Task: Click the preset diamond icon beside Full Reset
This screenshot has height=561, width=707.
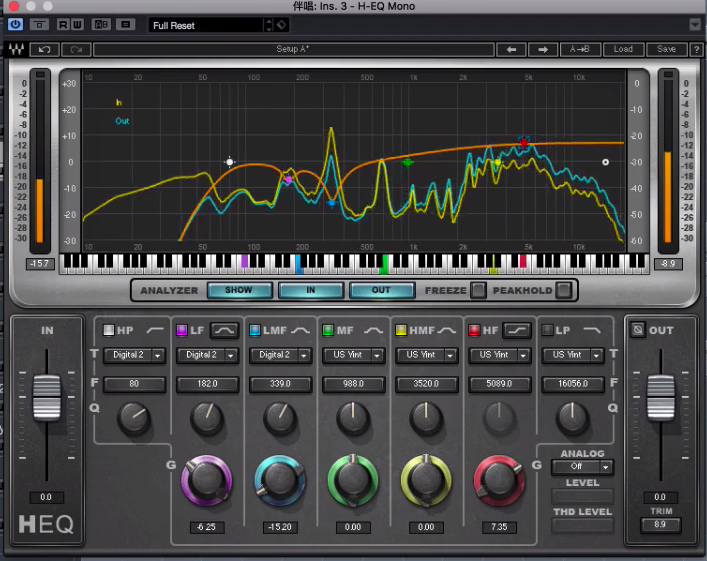Action: 281,25
